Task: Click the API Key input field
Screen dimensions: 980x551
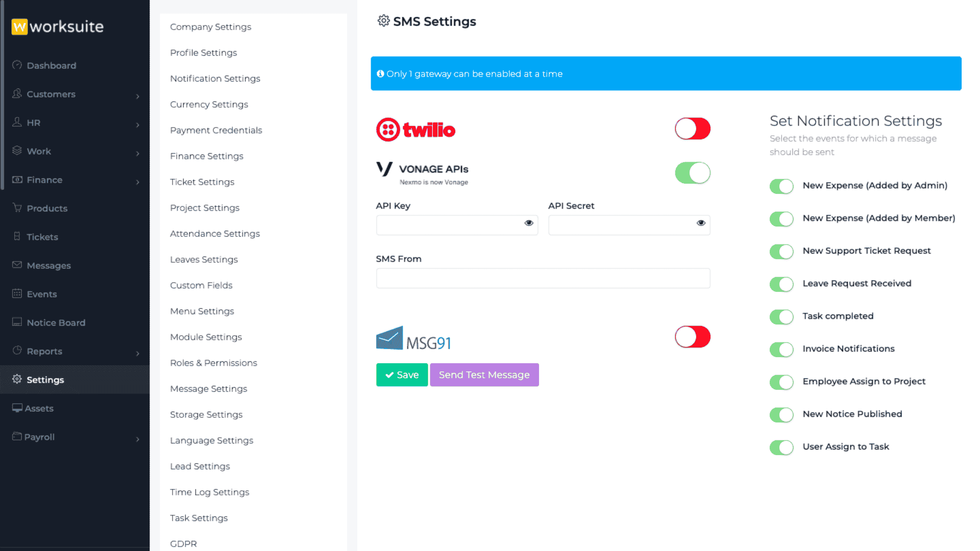Action: [x=457, y=225]
